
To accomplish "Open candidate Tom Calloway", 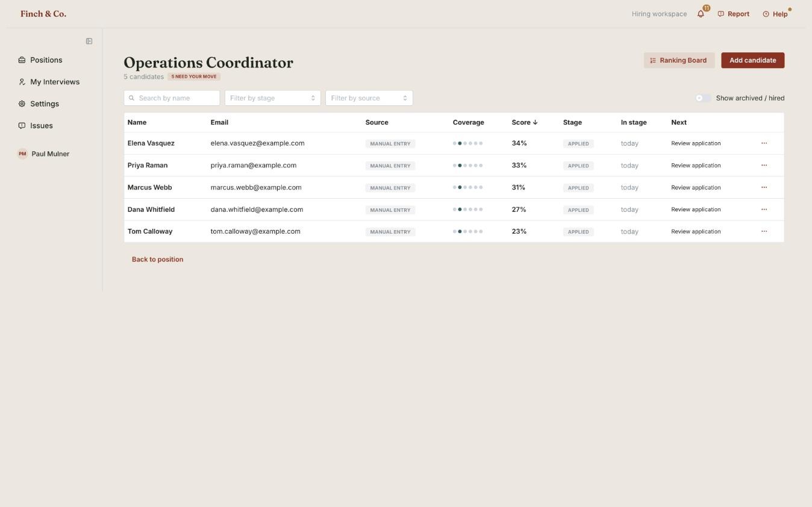I will (x=150, y=231).
